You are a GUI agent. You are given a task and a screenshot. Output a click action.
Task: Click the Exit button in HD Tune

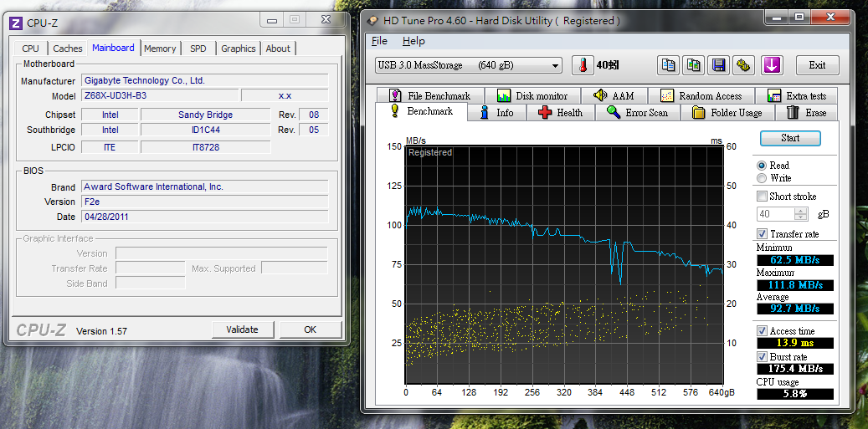tap(817, 65)
